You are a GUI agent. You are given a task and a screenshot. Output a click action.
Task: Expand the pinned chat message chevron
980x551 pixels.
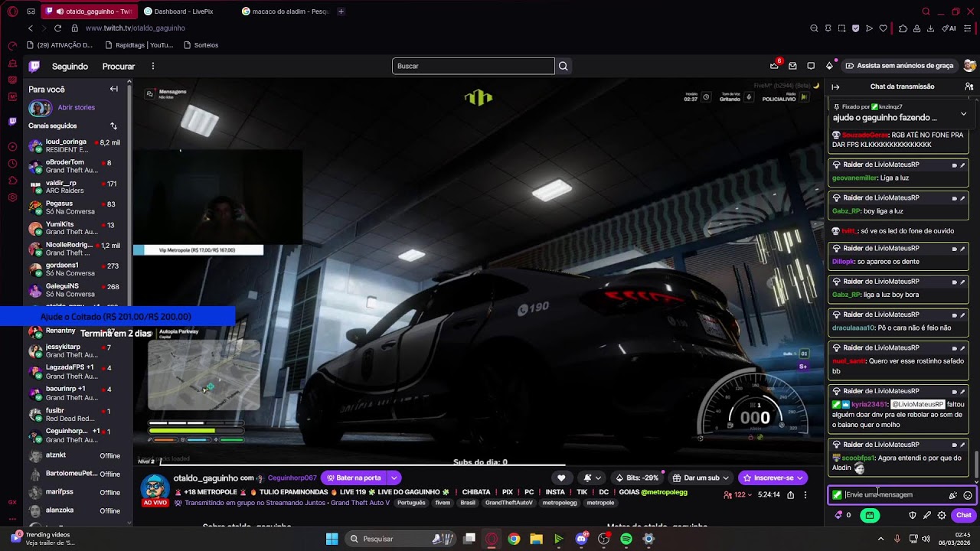click(x=963, y=114)
